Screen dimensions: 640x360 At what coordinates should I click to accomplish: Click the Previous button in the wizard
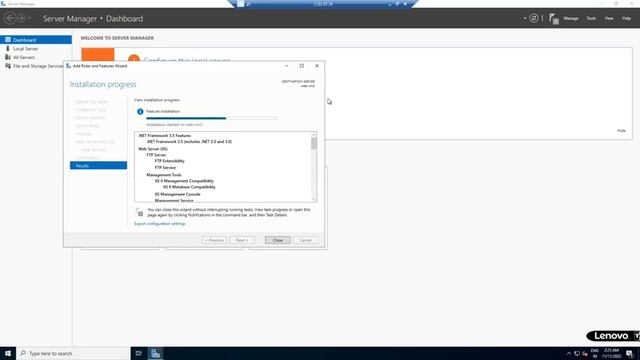click(214, 240)
